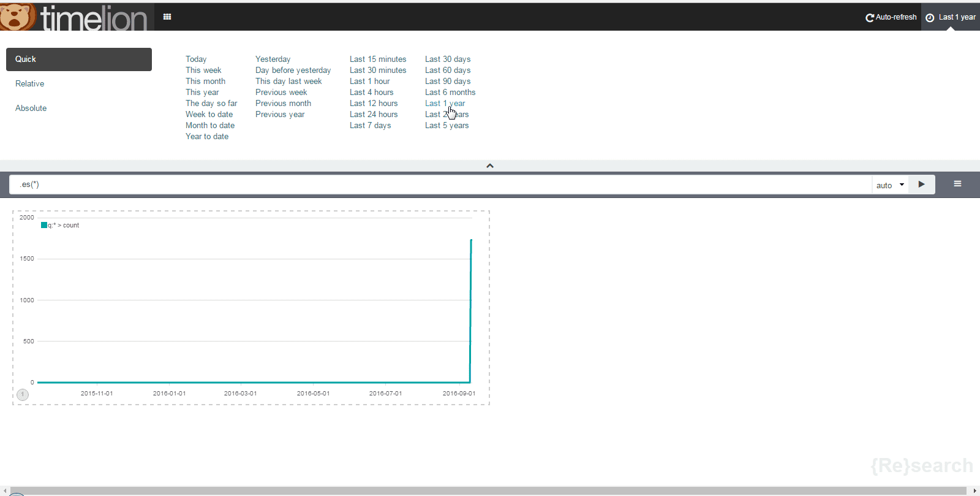This screenshot has height=496, width=980.
Task: Select Last 5 years
Action: (447, 126)
